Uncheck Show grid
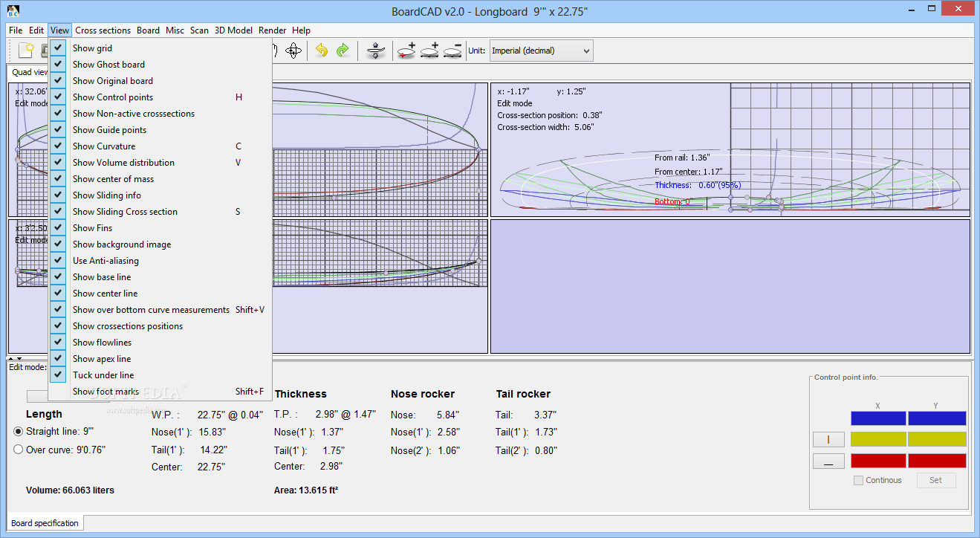 pos(160,48)
